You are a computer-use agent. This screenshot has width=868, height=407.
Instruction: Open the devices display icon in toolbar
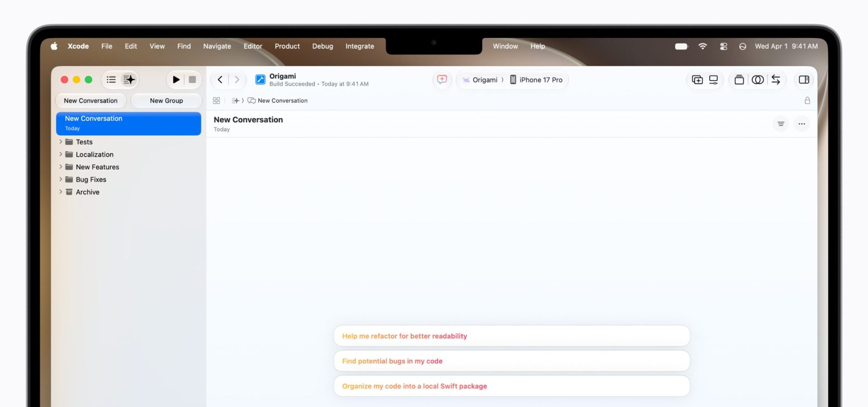[x=713, y=80]
